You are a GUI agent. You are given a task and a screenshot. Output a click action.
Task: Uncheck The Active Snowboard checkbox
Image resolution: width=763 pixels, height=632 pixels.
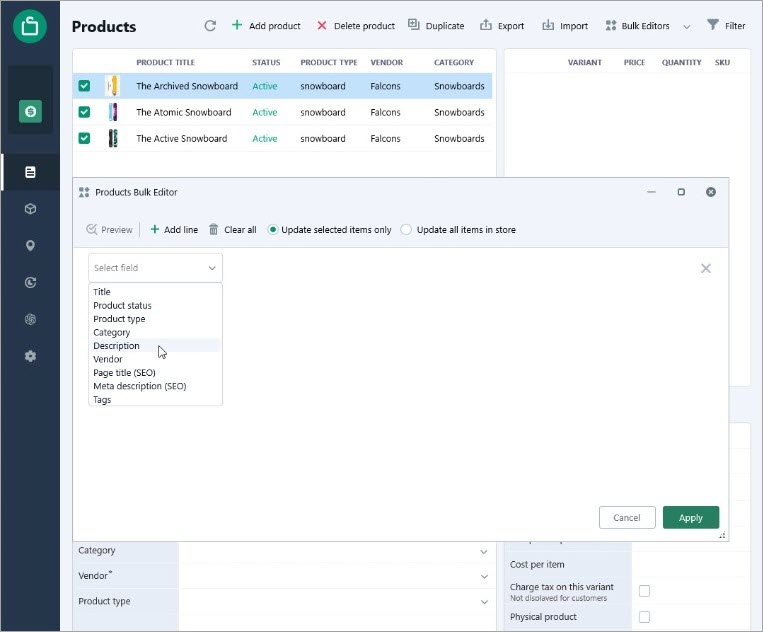84,139
